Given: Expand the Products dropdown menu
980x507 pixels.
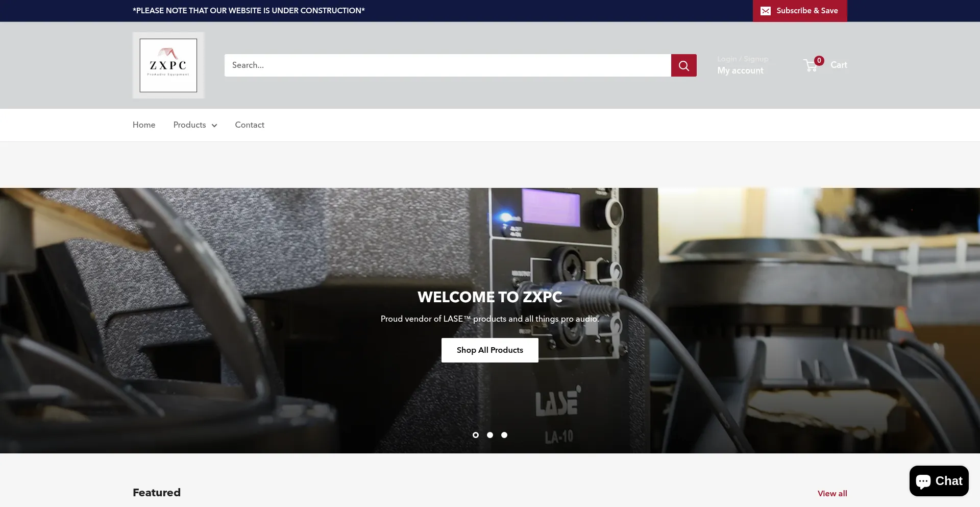Looking at the screenshot, I should click(x=195, y=125).
